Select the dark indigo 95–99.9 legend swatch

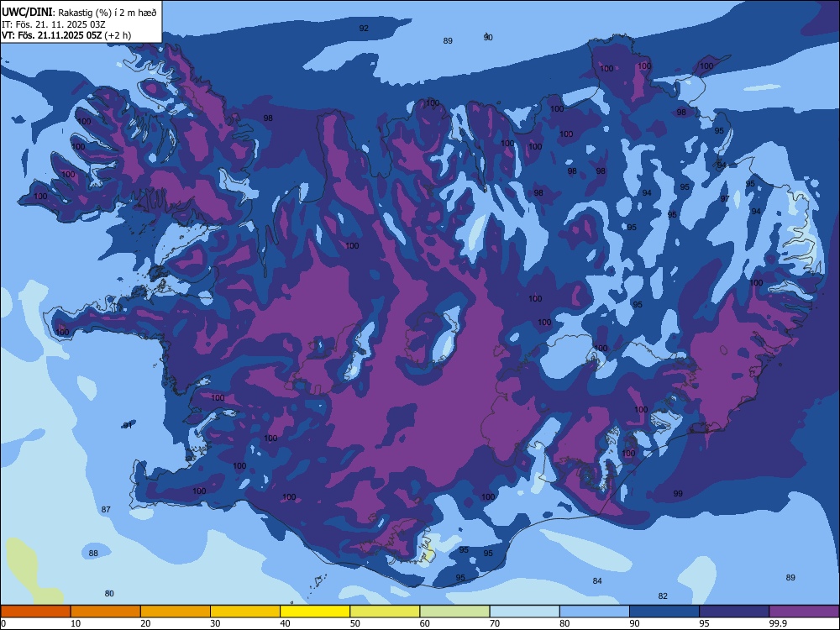[734, 612]
